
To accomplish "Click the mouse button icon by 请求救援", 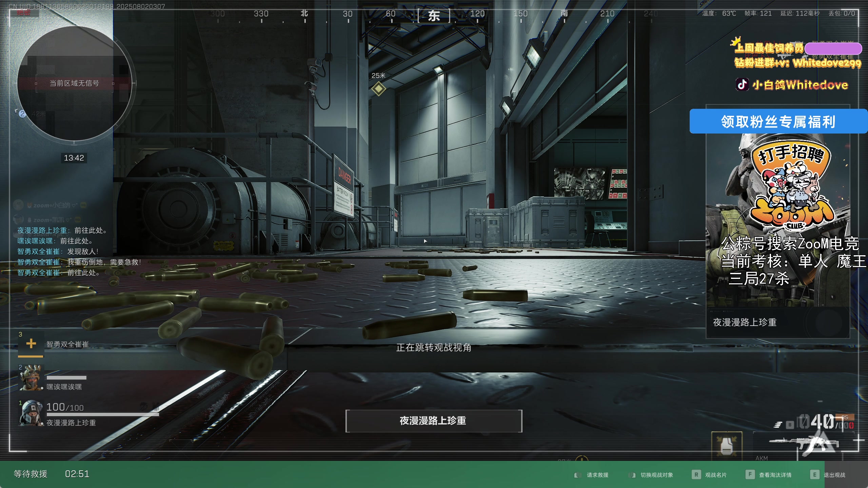I will pyautogui.click(x=577, y=475).
